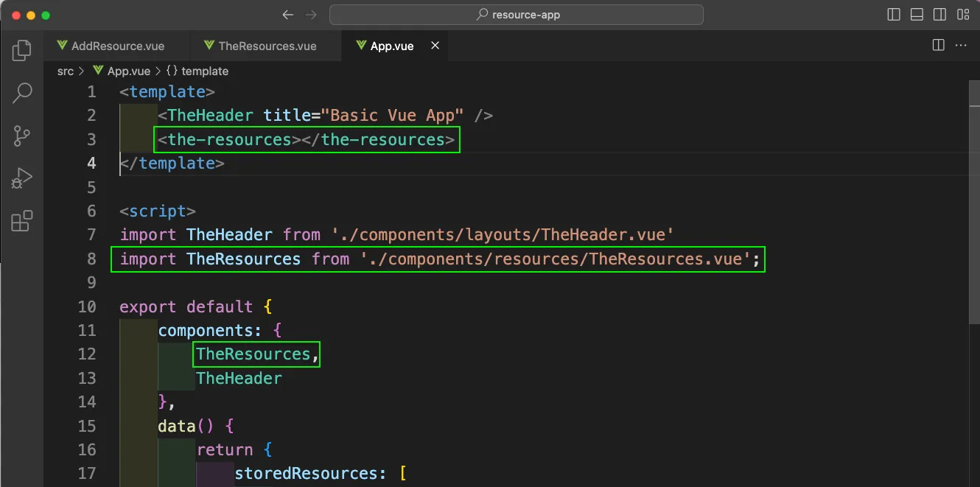Toggle the secondary side bar layout icon
This screenshot has height=487, width=980.
(x=939, y=15)
